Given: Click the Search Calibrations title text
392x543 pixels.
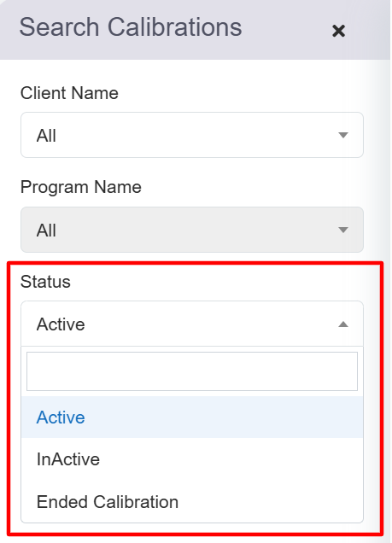Looking at the screenshot, I should click(131, 27).
